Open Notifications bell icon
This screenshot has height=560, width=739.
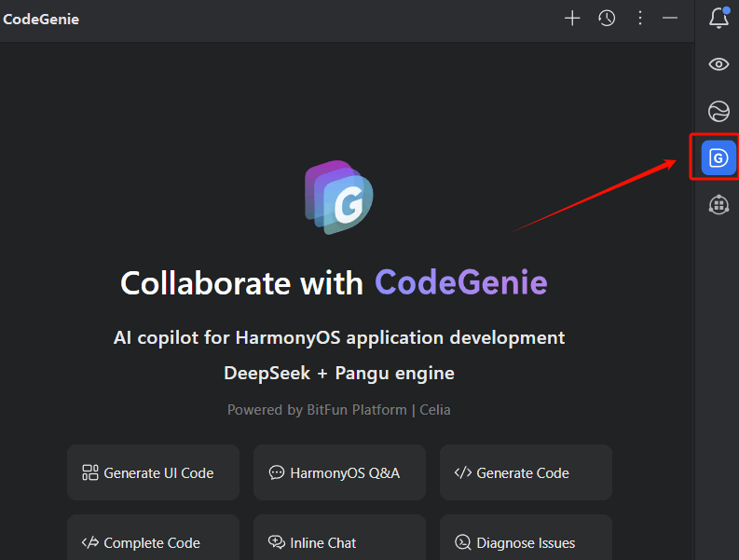coord(718,18)
